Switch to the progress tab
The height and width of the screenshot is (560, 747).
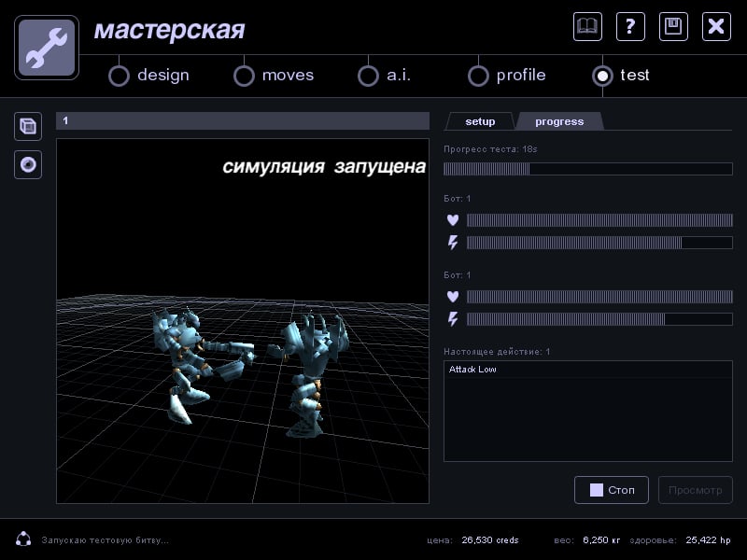coord(559,121)
